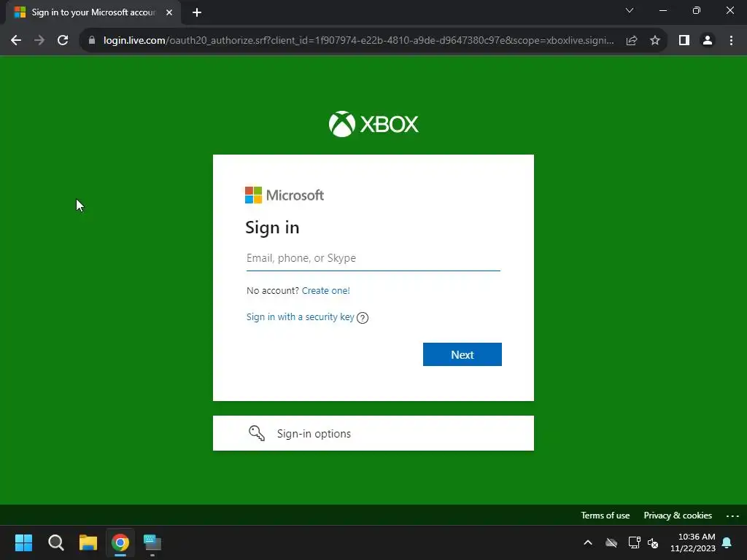This screenshot has width=747, height=560.
Task: Click the Xbox logo at page top
Action: [373, 124]
